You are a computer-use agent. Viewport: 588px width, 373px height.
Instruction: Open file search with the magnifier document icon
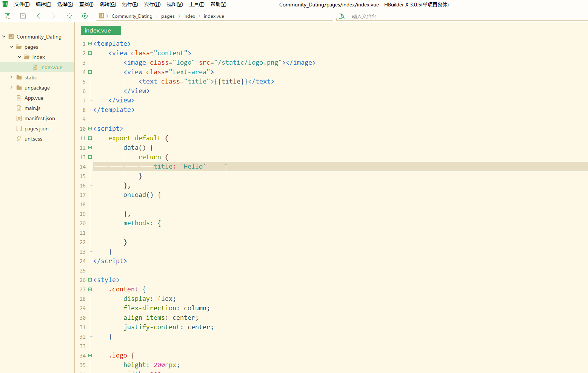[342, 16]
